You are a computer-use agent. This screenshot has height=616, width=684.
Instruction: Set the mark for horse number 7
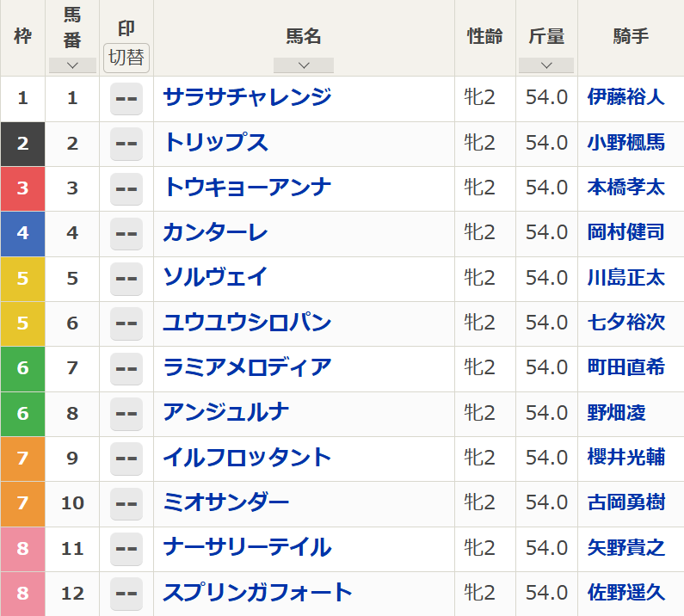click(x=126, y=368)
